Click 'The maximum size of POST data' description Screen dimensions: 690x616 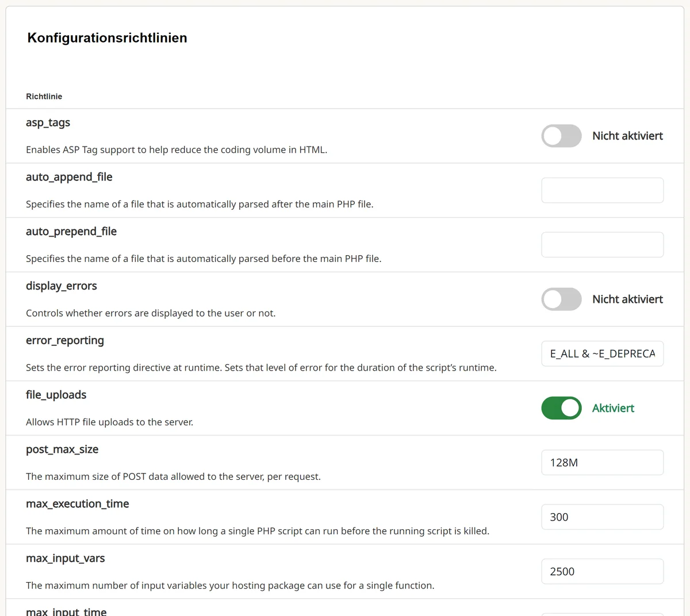click(x=173, y=477)
